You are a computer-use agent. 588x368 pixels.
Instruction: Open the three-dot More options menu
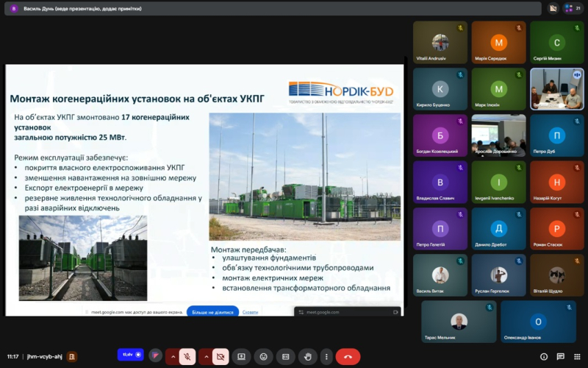pos(327,357)
